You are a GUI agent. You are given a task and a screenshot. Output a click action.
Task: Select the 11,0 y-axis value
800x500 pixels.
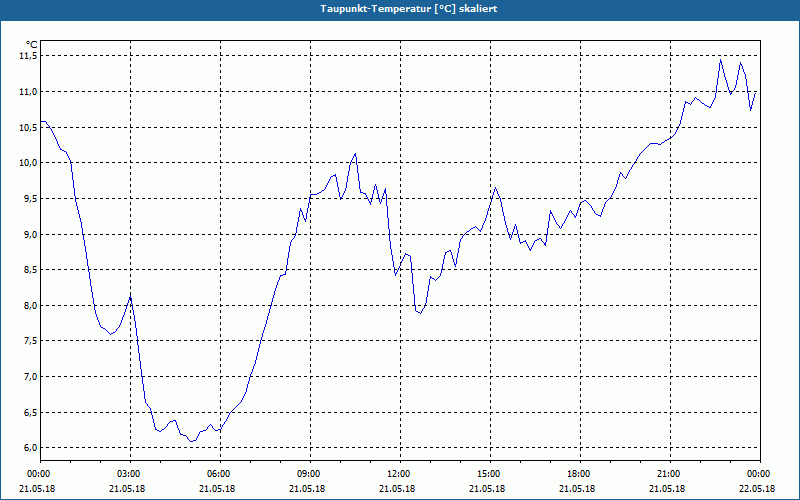click(x=28, y=92)
